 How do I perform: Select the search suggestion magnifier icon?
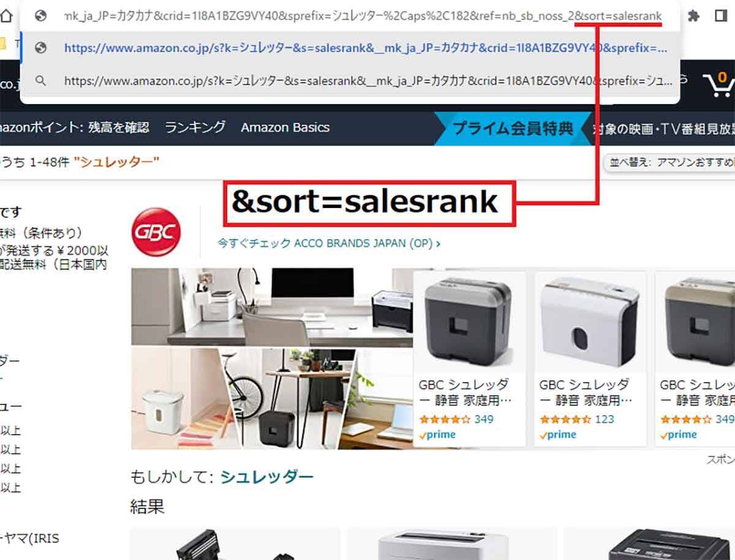pyautogui.click(x=41, y=80)
